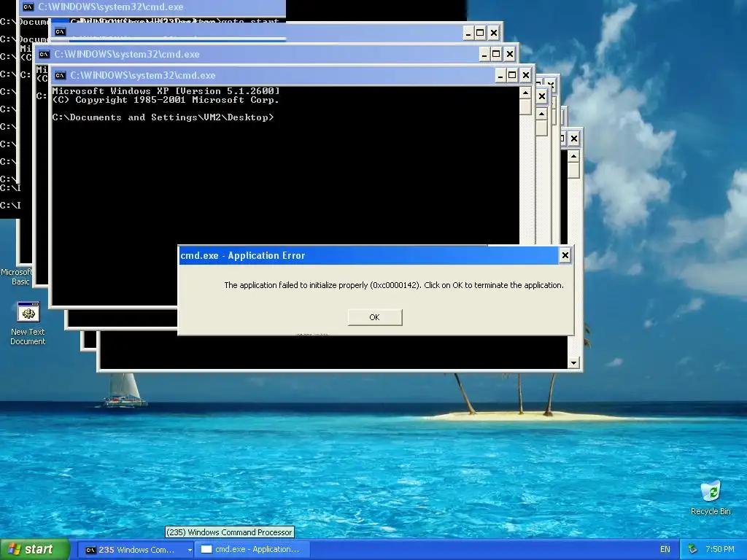The image size is (747, 560).
Task: Close the cmd.exe Application Error dialog
Action: [565, 256]
